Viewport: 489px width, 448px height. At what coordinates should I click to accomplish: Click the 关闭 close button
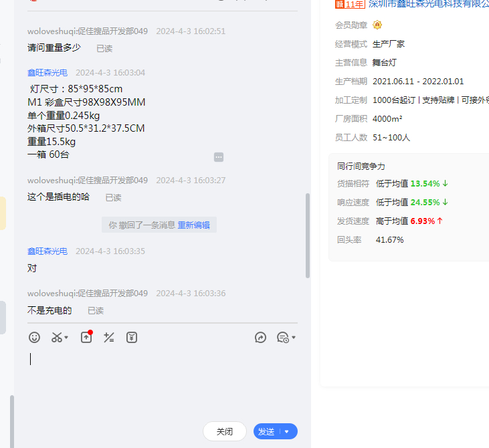click(x=224, y=431)
